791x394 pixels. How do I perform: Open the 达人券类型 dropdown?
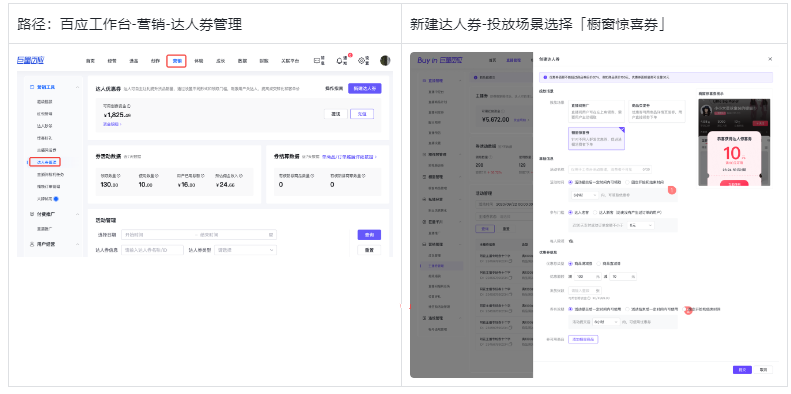(x=246, y=250)
